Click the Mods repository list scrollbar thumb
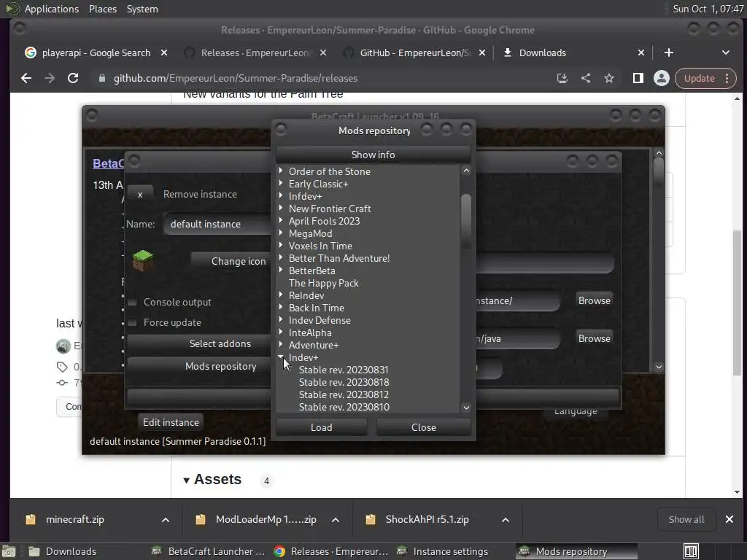The height and width of the screenshot is (560, 747). pos(466,220)
